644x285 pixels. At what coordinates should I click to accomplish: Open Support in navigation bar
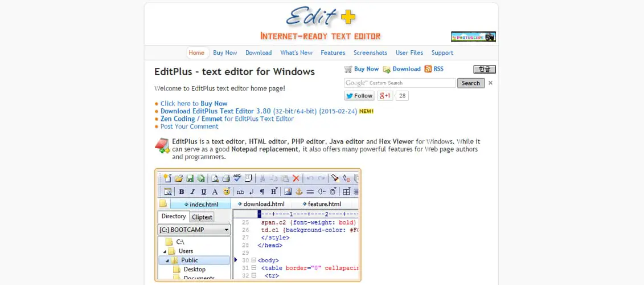442,52
